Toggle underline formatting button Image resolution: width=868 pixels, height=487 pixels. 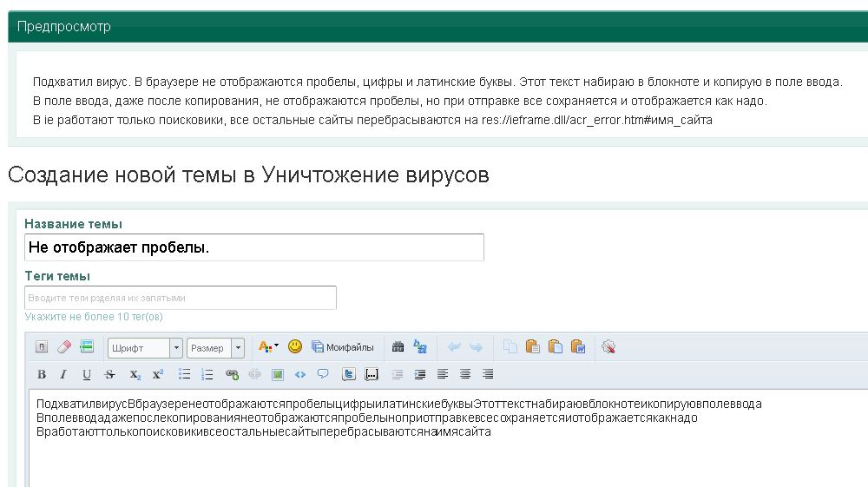click(87, 375)
